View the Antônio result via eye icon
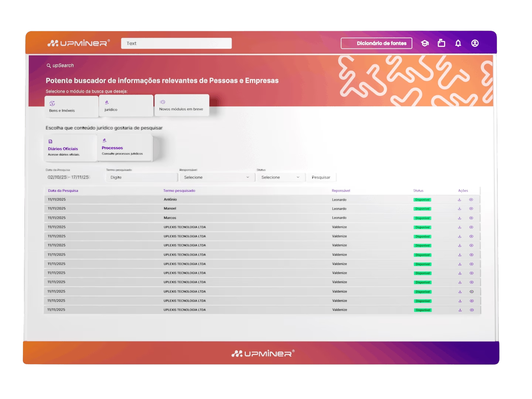Screen dimensions: 532x399 pyautogui.click(x=471, y=200)
